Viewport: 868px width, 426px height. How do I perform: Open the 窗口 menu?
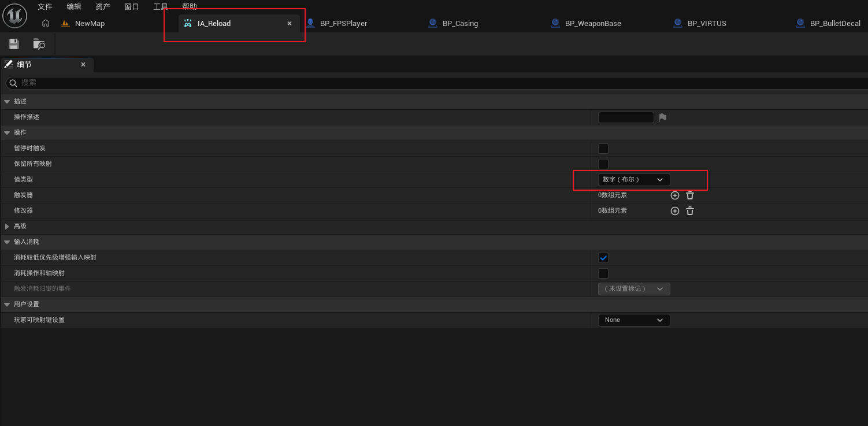pyautogui.click(x=132, y=7)
